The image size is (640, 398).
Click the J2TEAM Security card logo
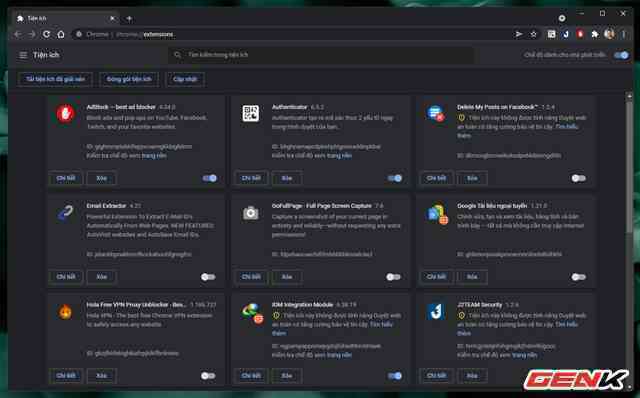(436, 312)
